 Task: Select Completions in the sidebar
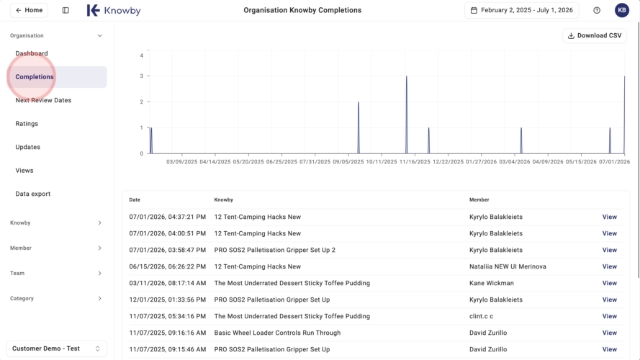point(57,77)
